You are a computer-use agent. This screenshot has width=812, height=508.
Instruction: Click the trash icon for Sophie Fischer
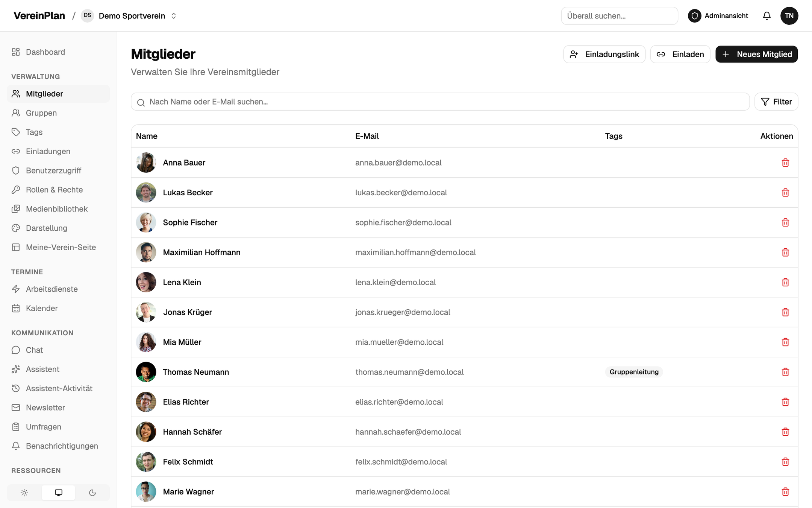click(x=785, y=222)
